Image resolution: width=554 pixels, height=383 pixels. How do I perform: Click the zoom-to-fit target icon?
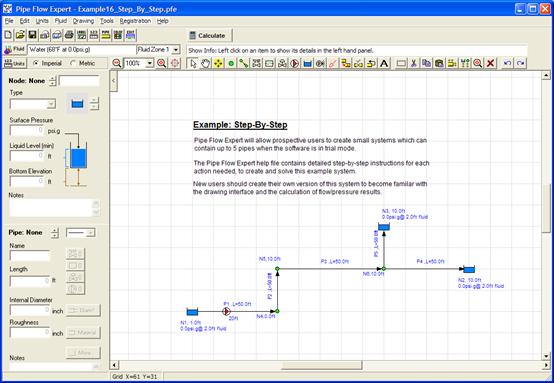[x=175, y=63]
